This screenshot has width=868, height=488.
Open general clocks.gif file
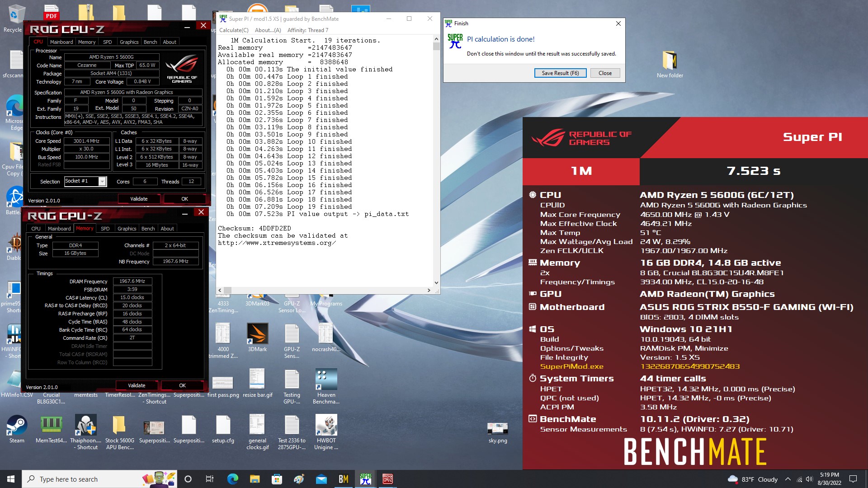point(257,432)
